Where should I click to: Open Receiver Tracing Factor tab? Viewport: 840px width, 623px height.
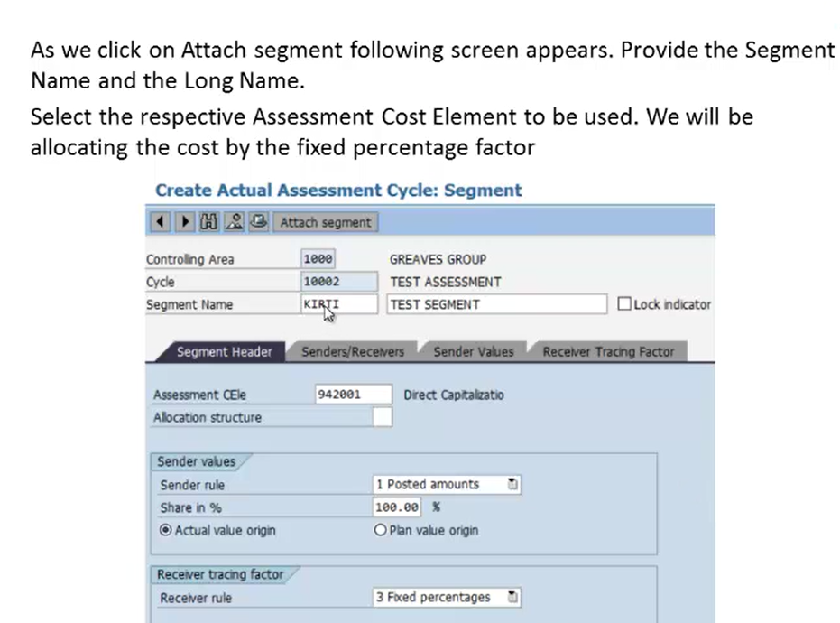click(x=608, y=352)
